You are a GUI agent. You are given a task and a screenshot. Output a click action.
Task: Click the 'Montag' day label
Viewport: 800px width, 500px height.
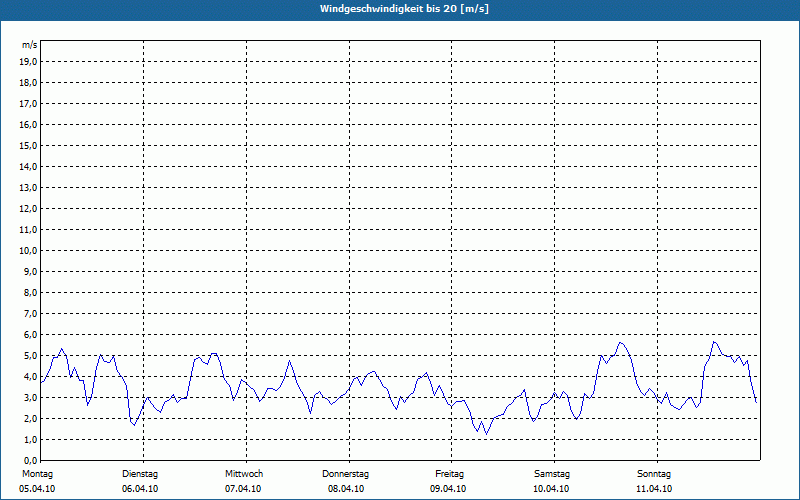(37, 474)
